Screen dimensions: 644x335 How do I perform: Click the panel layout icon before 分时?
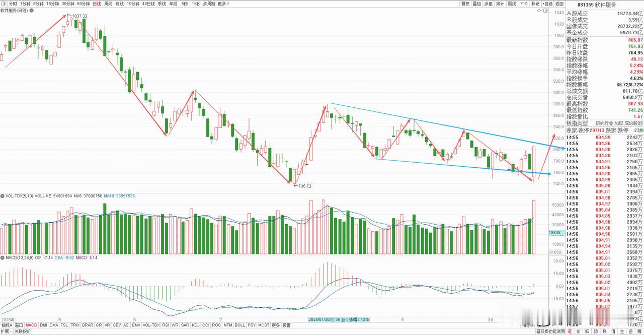[4, 4]
